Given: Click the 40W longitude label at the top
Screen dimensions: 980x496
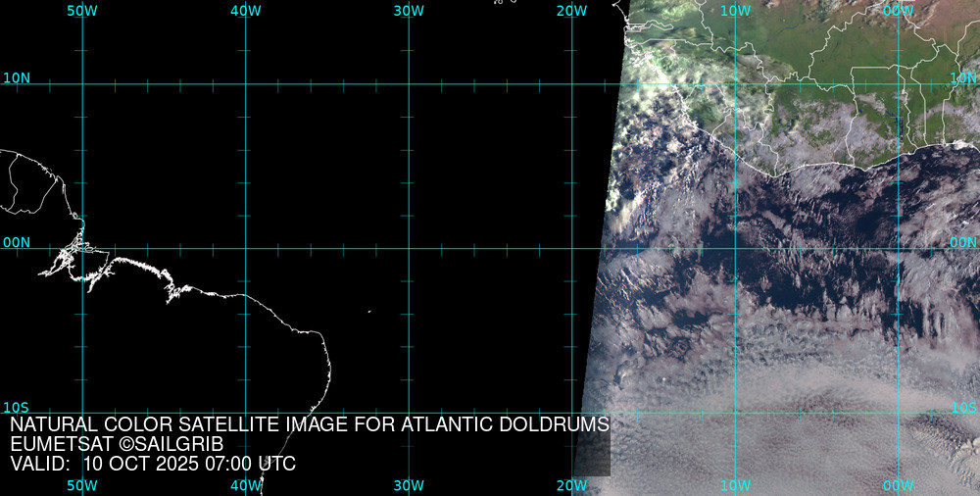Looking at the screenshot, I should (x=245, y=10).
